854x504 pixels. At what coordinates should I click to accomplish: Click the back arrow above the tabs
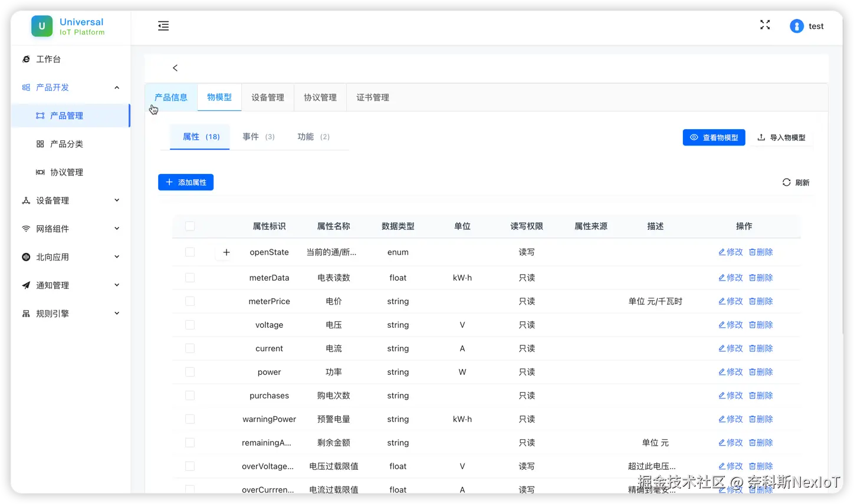click(175, 68)
